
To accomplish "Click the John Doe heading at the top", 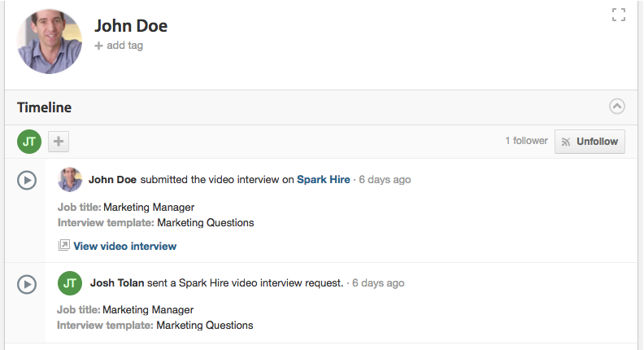I will click(x=131, y=26).
